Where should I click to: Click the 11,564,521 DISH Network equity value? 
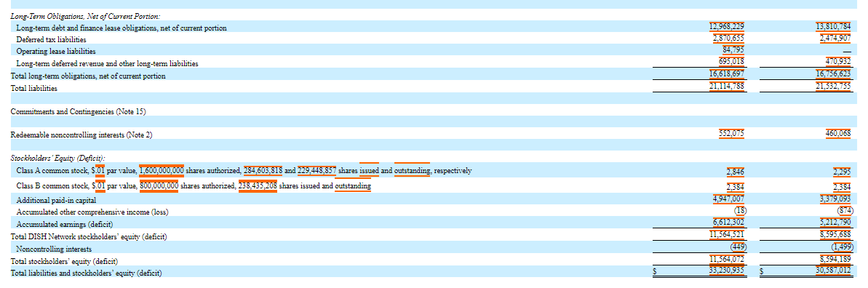(727, 236)
